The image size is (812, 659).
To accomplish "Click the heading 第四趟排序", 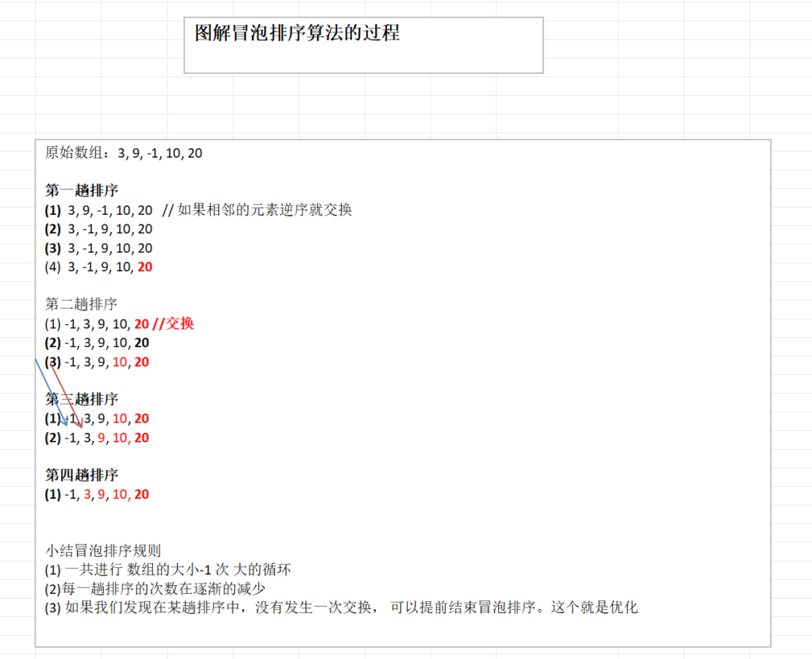I will tap(82, 474).
